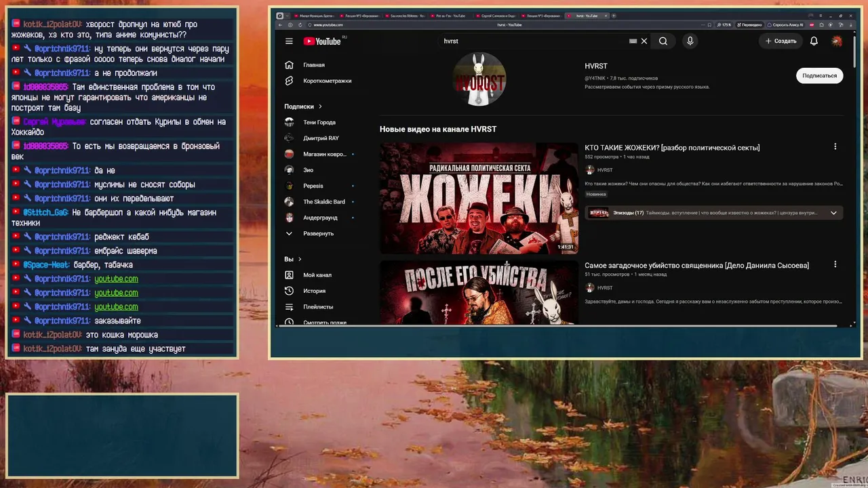Reload the page in the browser

(300, 25)
